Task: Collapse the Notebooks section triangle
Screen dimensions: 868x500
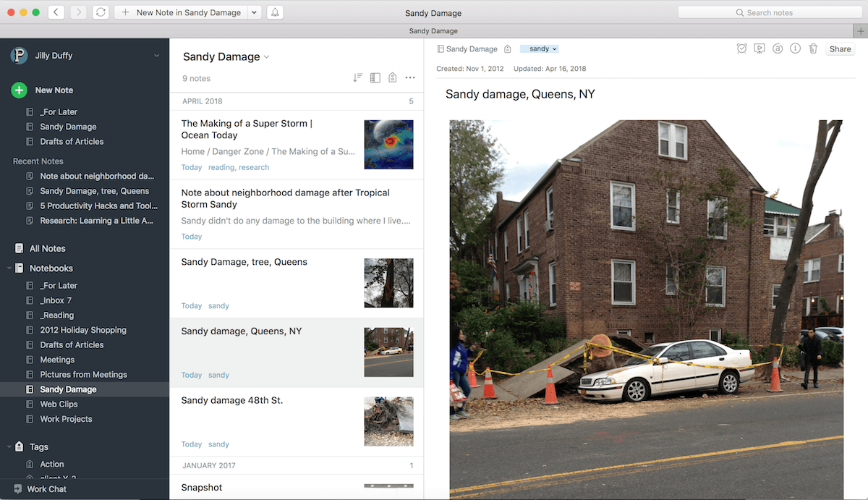Action: (x=9, y=268)
